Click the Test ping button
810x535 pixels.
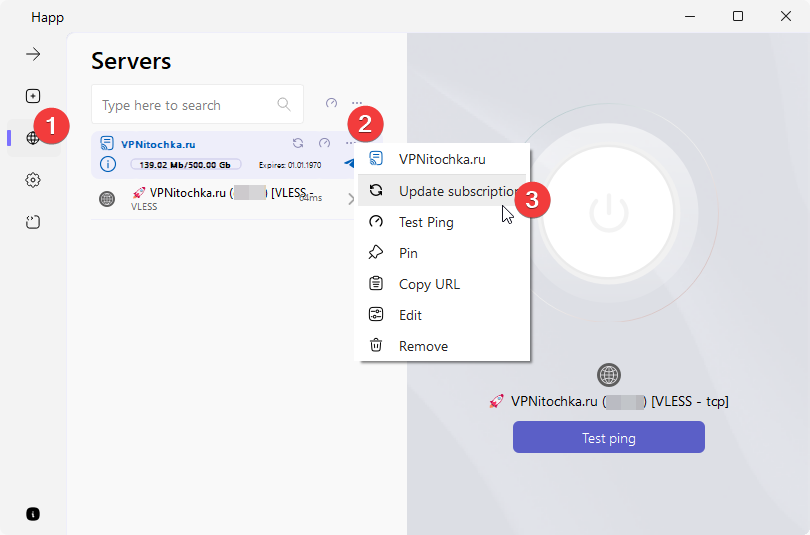(x=609, y=437)
